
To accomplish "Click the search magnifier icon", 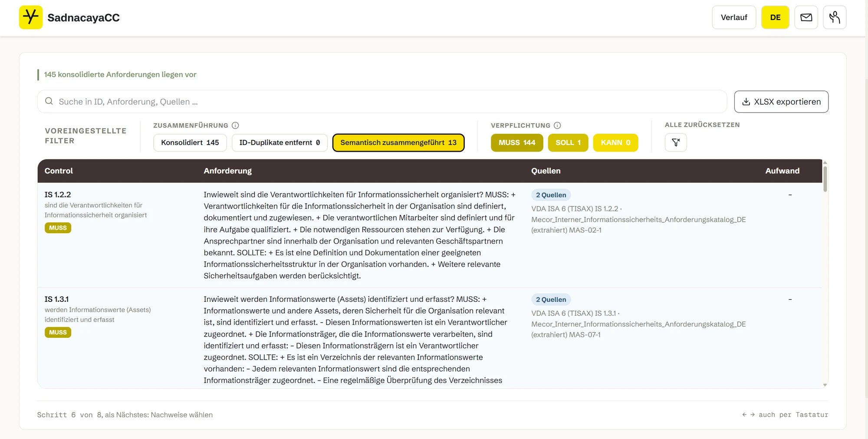I will click(49, 101).
